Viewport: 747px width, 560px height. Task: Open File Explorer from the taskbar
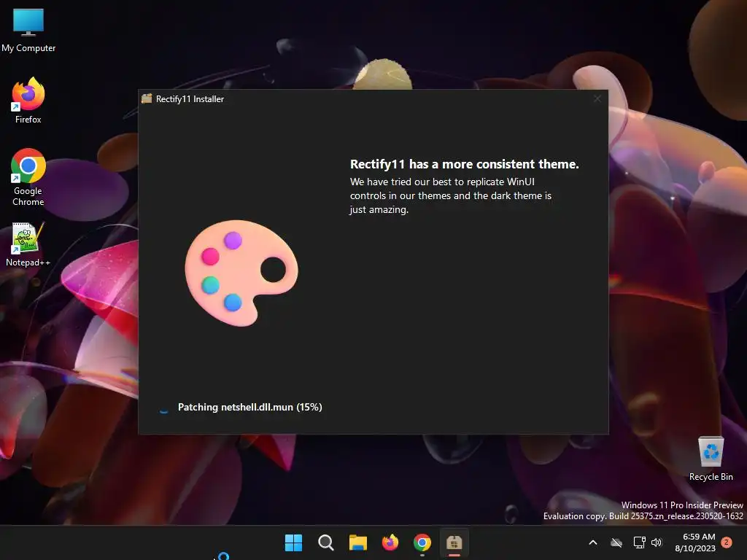point(357,542)
